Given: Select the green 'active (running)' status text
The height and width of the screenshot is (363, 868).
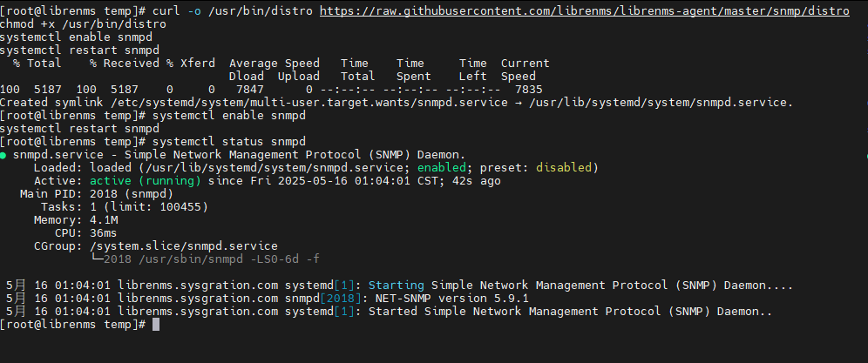Looking at the screenshot, I should [x=146, y=181].
